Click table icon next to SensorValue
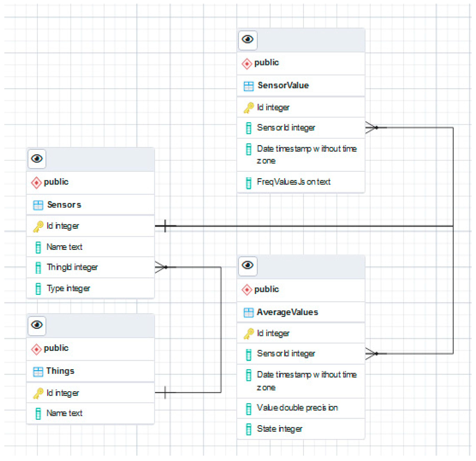The height and width of the screenshot is (461, 476). click(x=249, y=86)
